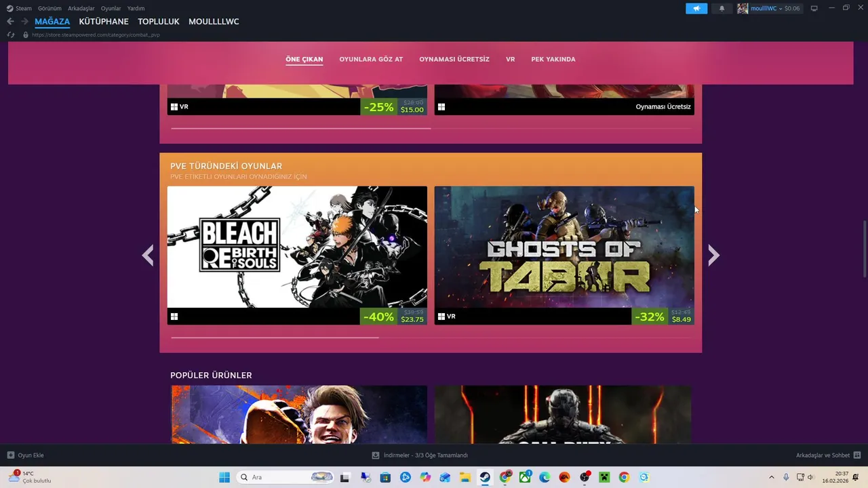The height and width of the screenshot is (488, 868).
Task: Click the Windows platform icon under Bleach
Action: [x=174, y=317]
